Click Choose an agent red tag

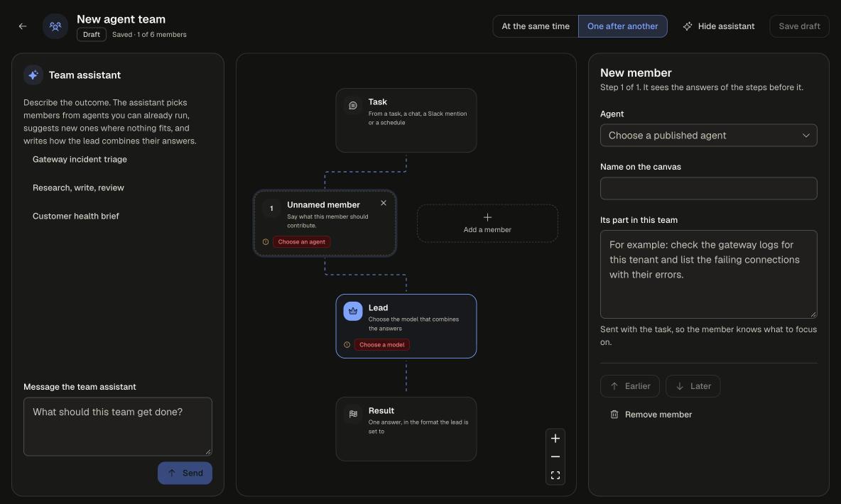(301, 242)
